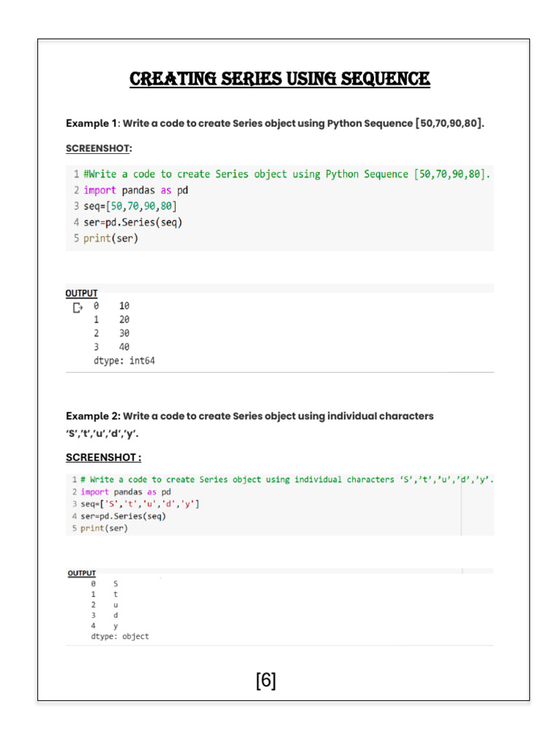Click the first underlined SCREENSHOT label
The width and height of the screenshot is (560, 747).
click(98, 148)
